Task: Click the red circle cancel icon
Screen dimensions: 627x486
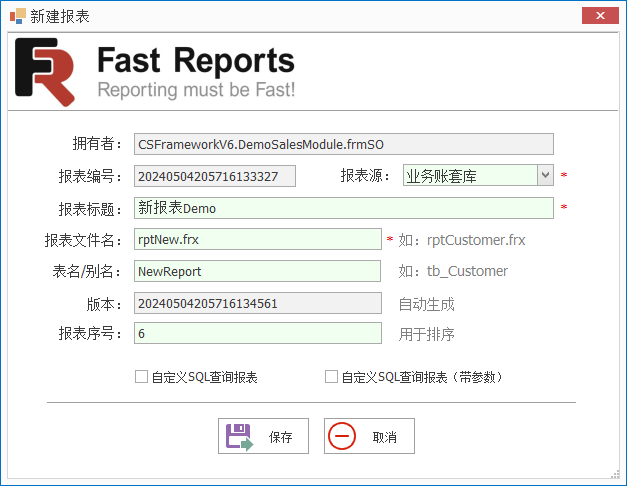Action: (x=341, y=436)
